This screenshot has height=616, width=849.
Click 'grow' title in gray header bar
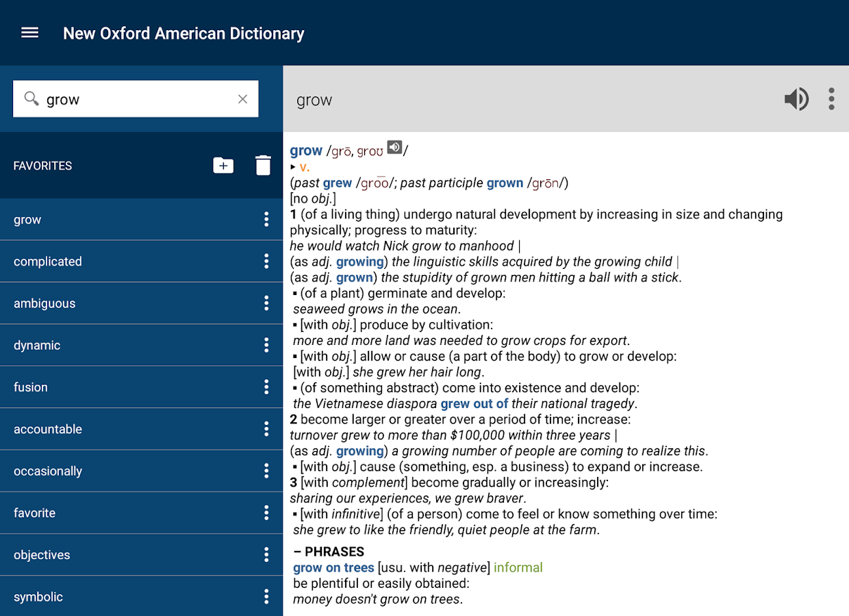point(314,100)
